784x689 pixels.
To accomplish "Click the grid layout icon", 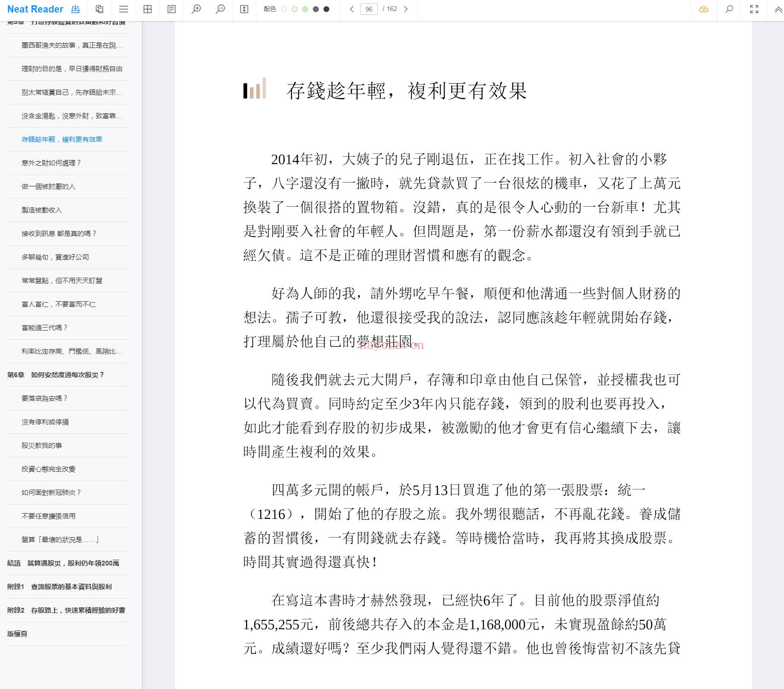I will tap(148, 9).
